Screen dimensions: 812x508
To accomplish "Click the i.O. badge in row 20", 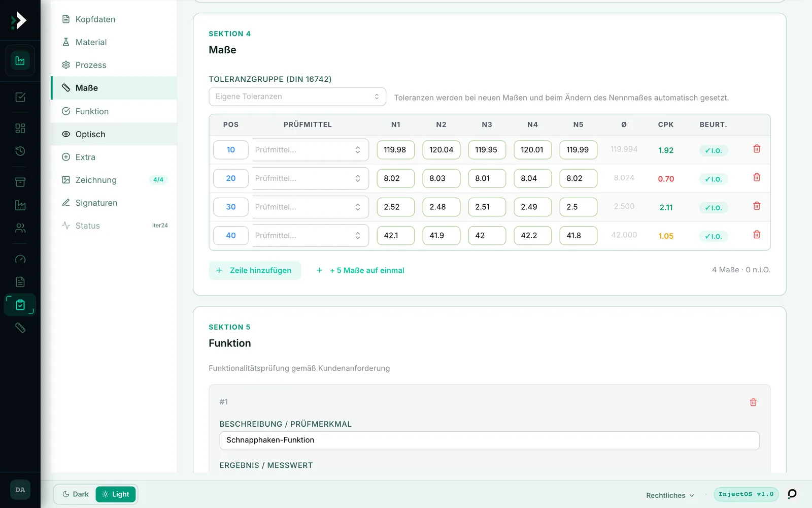I will tap(714, 179).
